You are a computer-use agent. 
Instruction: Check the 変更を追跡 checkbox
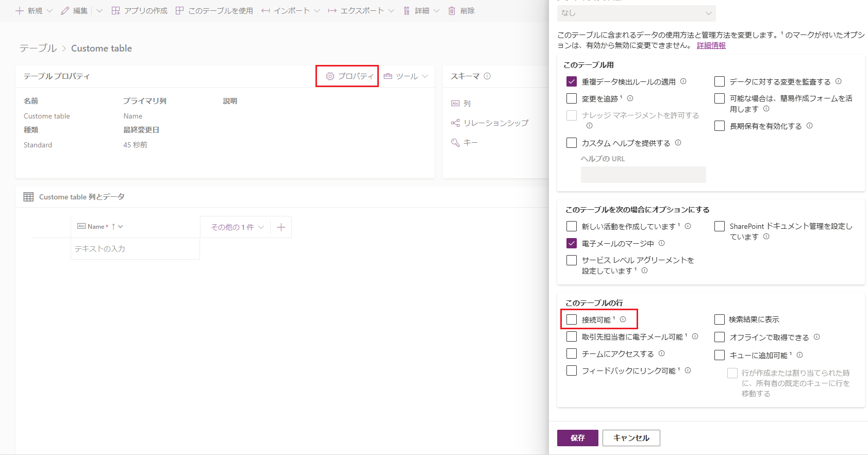[572, 98]
